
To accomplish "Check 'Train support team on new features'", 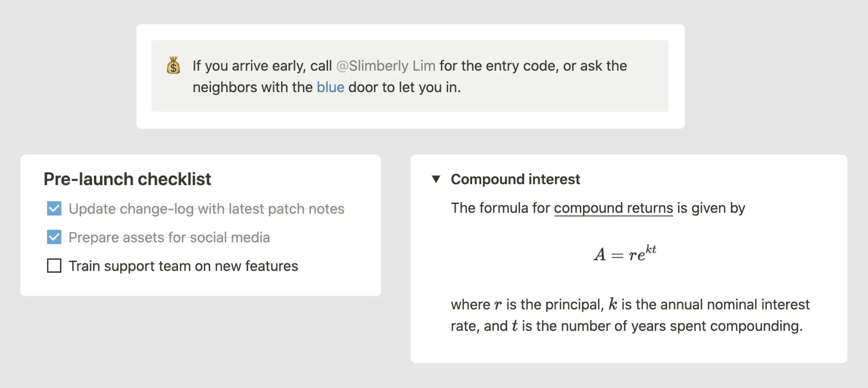I will (x=54, y=266).
